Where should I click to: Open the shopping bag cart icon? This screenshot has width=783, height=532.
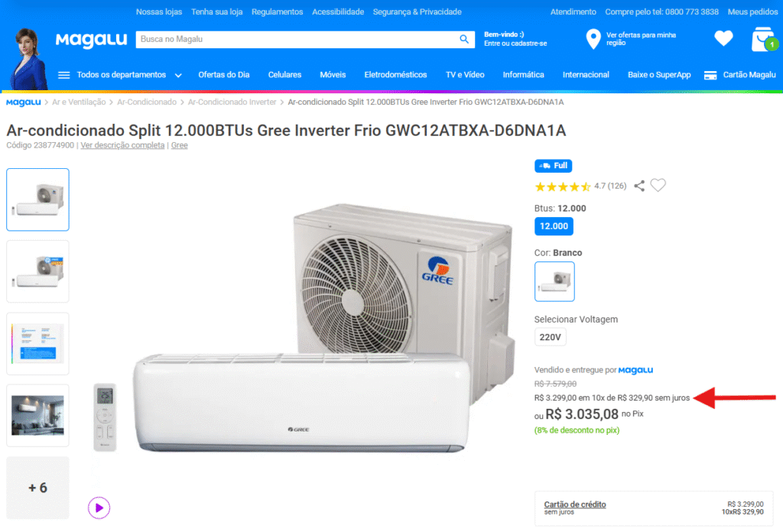(x=764, y=40)
